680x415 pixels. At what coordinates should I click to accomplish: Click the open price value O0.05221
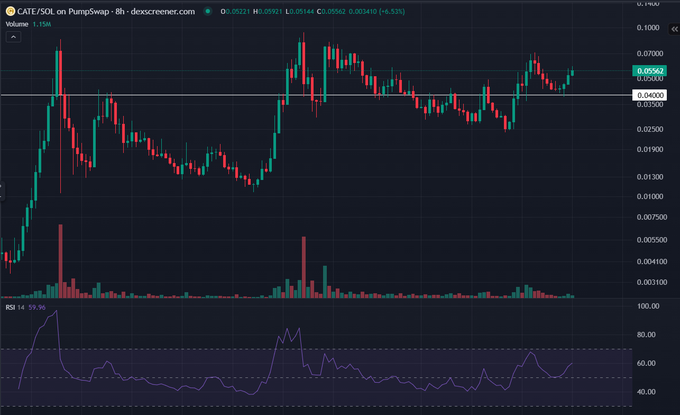[x=235, y=12]
